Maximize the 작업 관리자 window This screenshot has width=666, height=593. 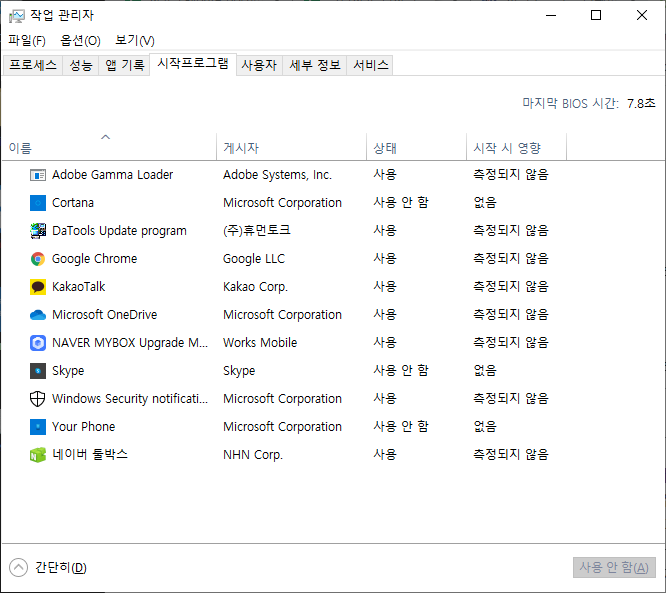(596, 16)
